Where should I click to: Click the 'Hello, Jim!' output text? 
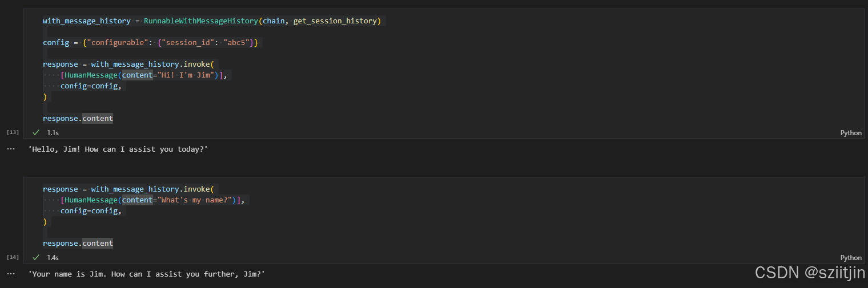point(118,149)
